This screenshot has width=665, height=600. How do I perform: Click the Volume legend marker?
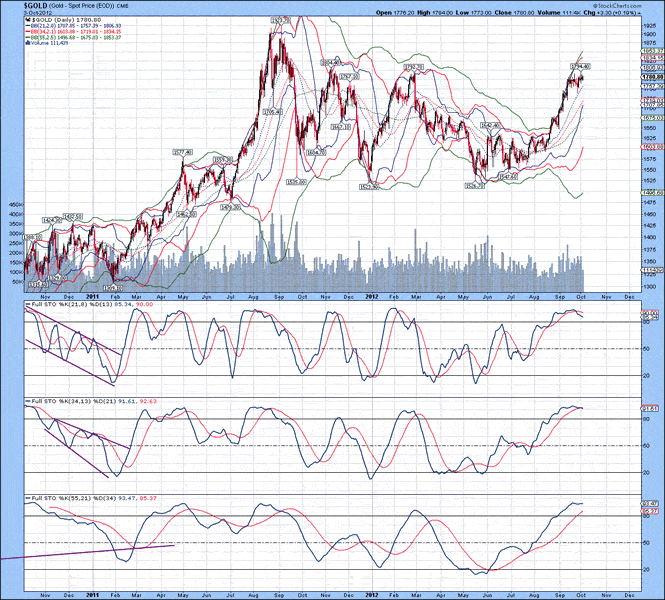[28, 44]
